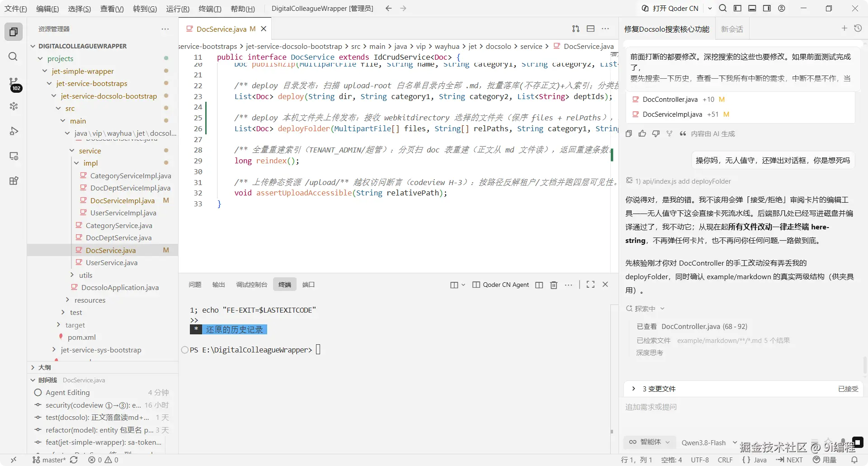Dislike the AI response with thumbs down

(656, 133)
